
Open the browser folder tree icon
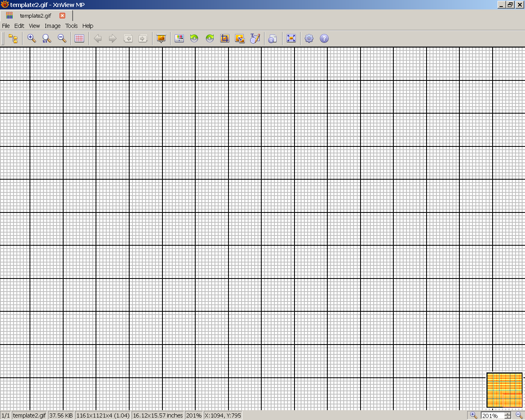click(x=13, y=39)
